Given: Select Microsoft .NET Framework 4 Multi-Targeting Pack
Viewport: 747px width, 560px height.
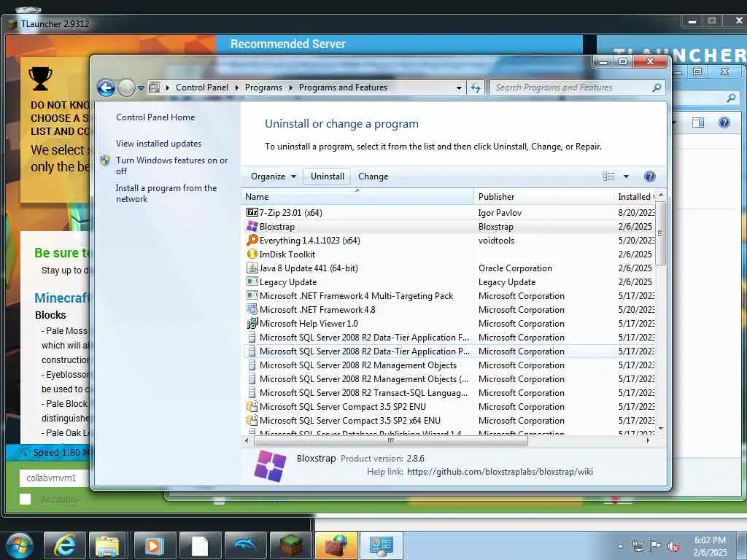Looking at the screenshot, I should tap(356, 296).
